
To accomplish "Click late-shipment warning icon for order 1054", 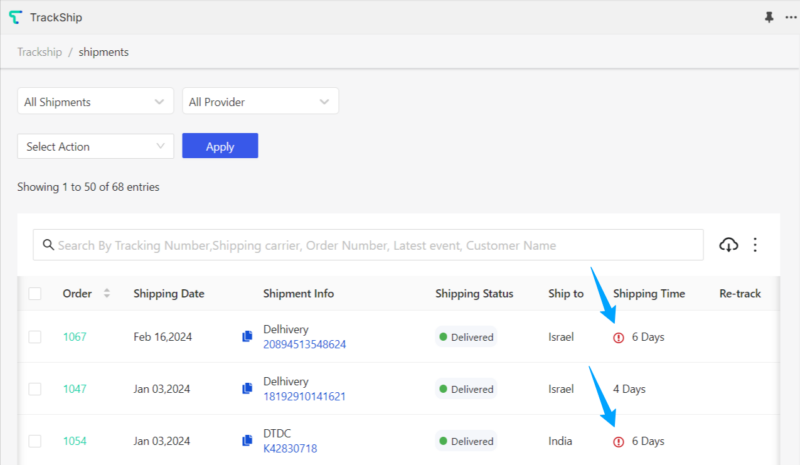I will (x=618, y=442).
